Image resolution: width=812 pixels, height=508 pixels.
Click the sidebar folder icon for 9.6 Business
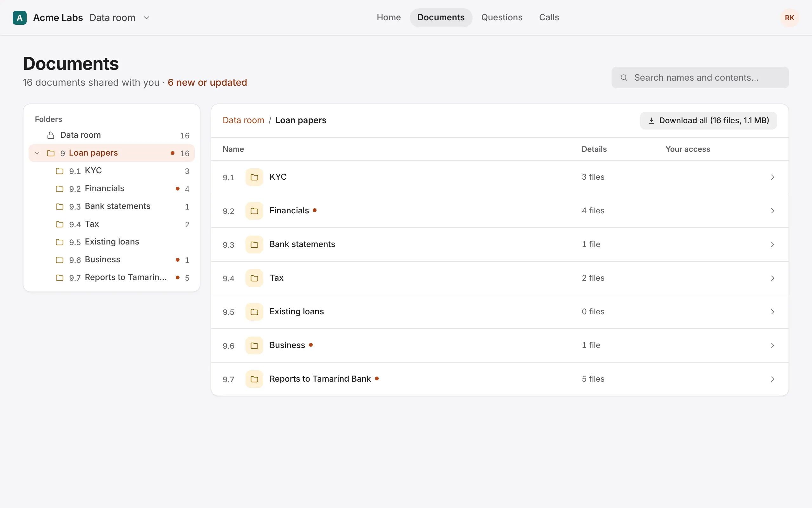pos(59,260)
